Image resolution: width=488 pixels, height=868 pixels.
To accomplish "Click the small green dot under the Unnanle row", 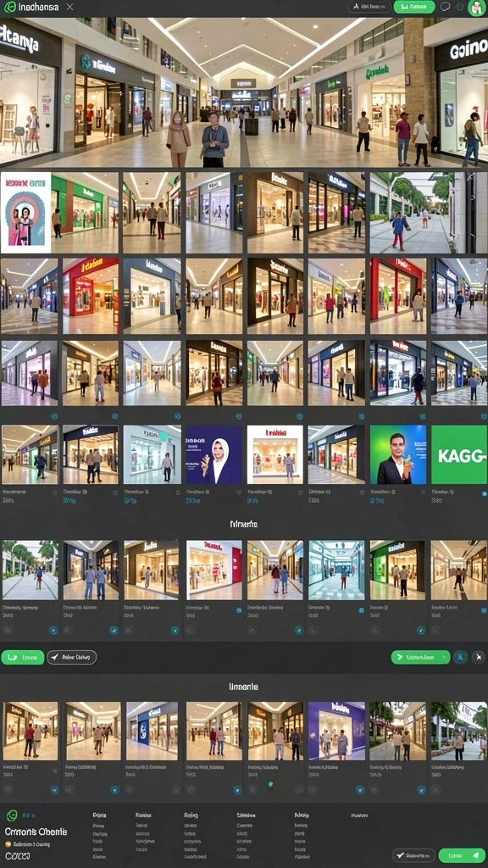I will click(270, 784).
